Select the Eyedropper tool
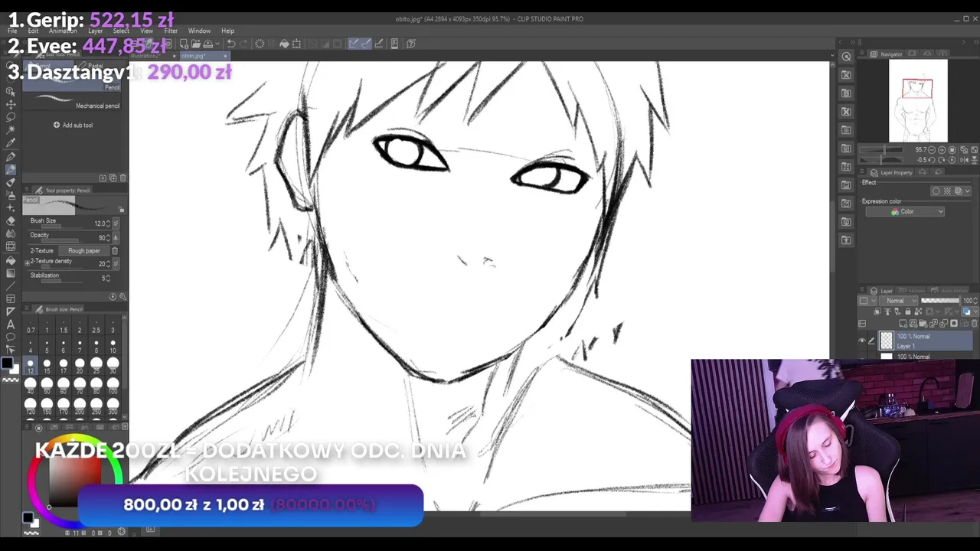 point(11,142)
